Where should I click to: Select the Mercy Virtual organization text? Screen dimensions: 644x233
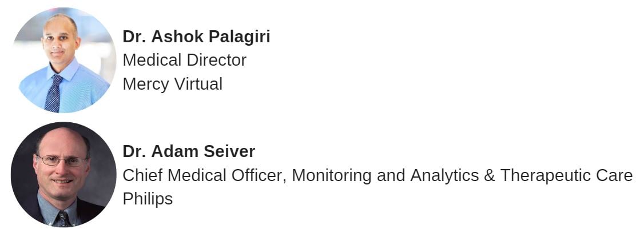tap(172, 84)
